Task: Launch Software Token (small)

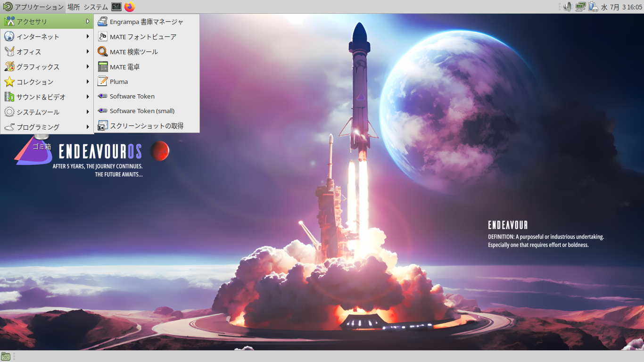Action: [x=147, y=111]
